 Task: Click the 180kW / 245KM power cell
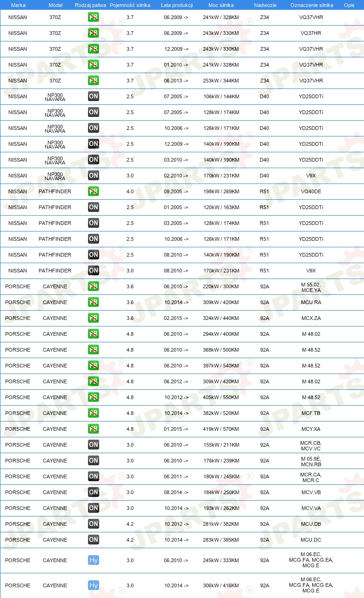[221, 476]
